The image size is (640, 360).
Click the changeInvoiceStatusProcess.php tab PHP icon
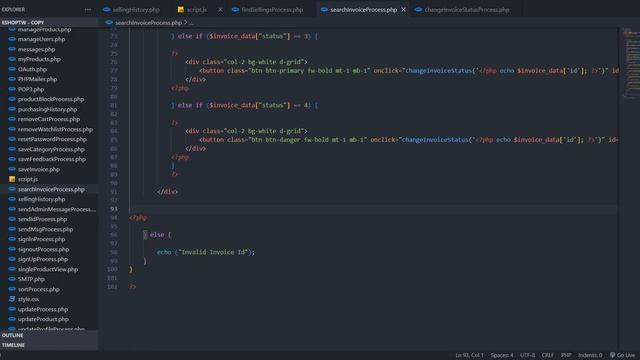pyautogui.click(x=418, y=9)
